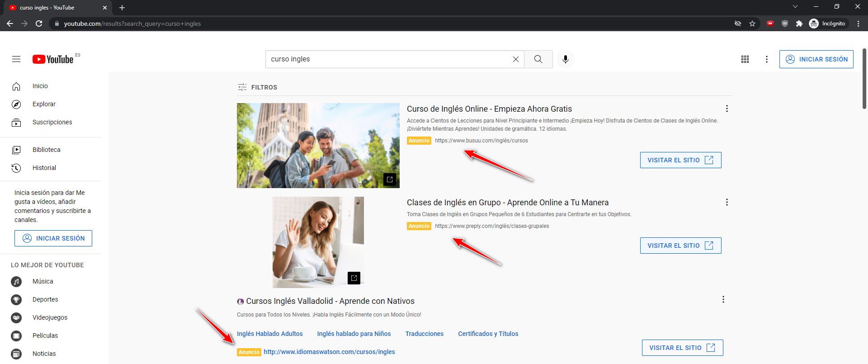Image resolution: width=868 pixels, height=364 pixels.
Task: Open the Clases de Inglés en Grupo ad title
Action: pos(508,203)
